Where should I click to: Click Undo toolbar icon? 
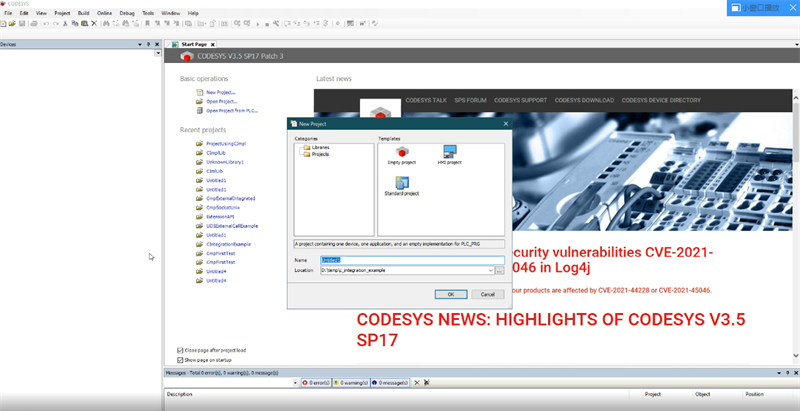click(x=46, y=23)
